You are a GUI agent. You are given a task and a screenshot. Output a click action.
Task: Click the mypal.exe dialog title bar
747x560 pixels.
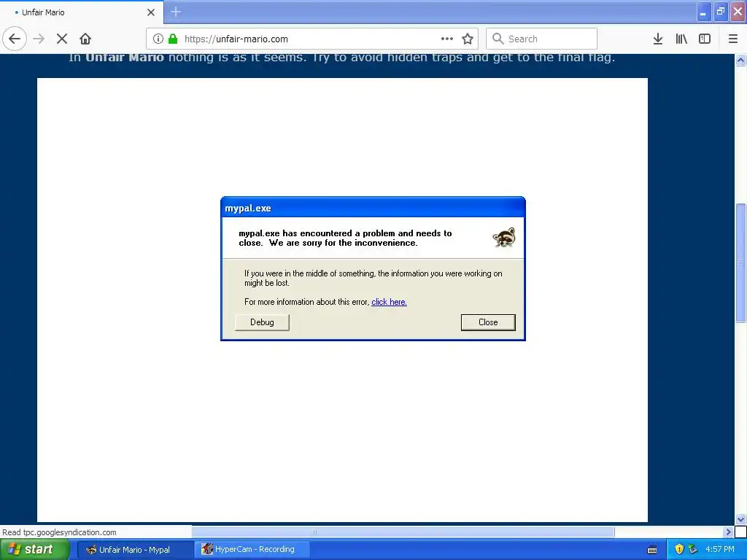(373, 208)
